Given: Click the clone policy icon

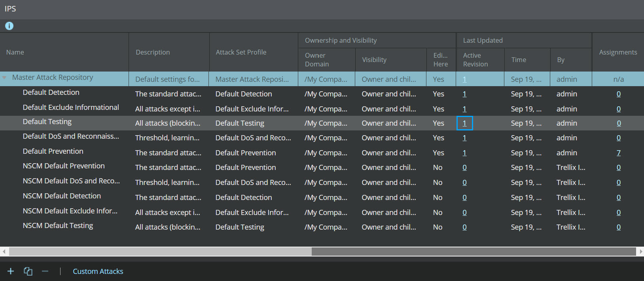Looking at the screenshot, I should pyautogui.click(x=28, y=271).
